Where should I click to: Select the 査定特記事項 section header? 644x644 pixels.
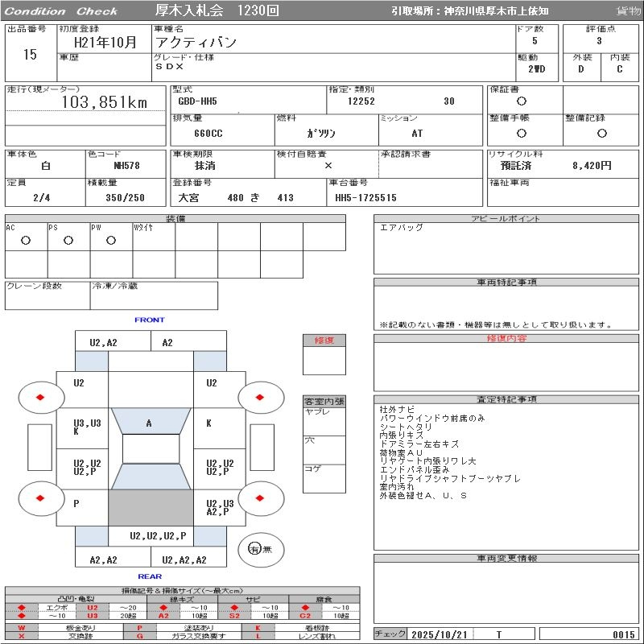pyautogui.click(x=507, y=399)
